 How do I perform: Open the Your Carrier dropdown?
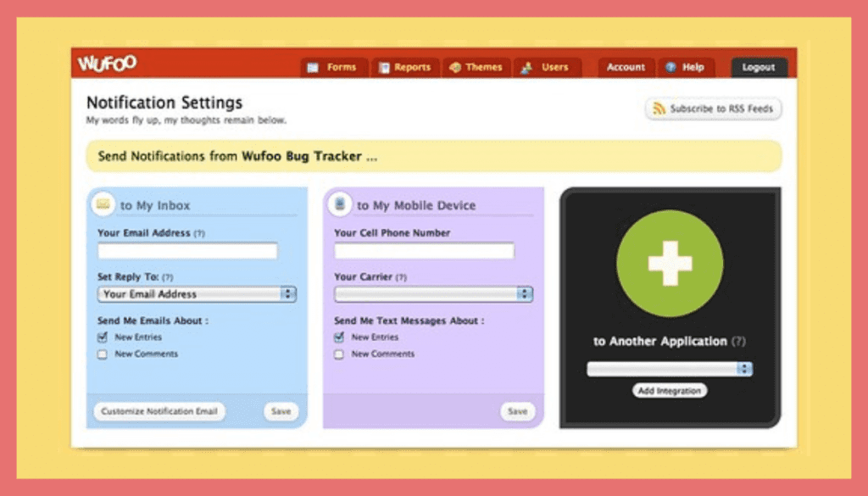coord(433,294)
